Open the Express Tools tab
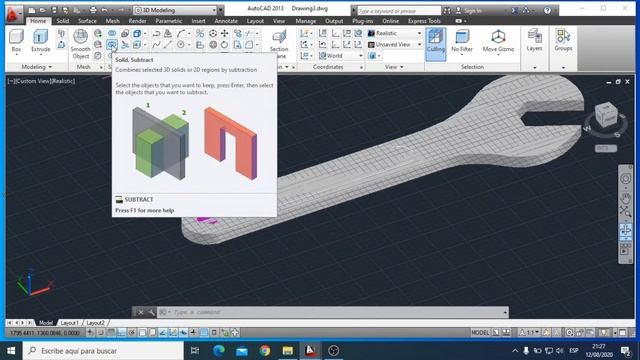Screen dimensions: 640x360 pos(424,21)
